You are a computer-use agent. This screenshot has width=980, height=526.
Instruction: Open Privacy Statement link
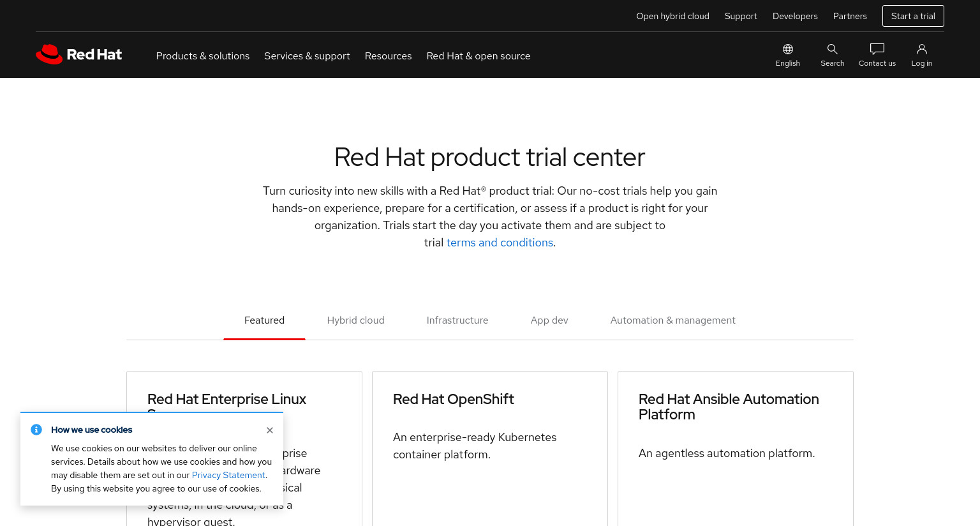click(x=228, y=475)
